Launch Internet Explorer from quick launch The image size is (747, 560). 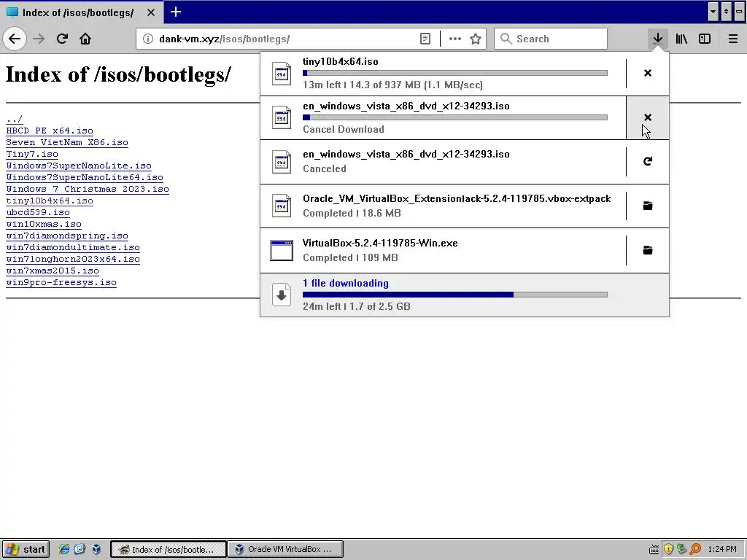63,549
